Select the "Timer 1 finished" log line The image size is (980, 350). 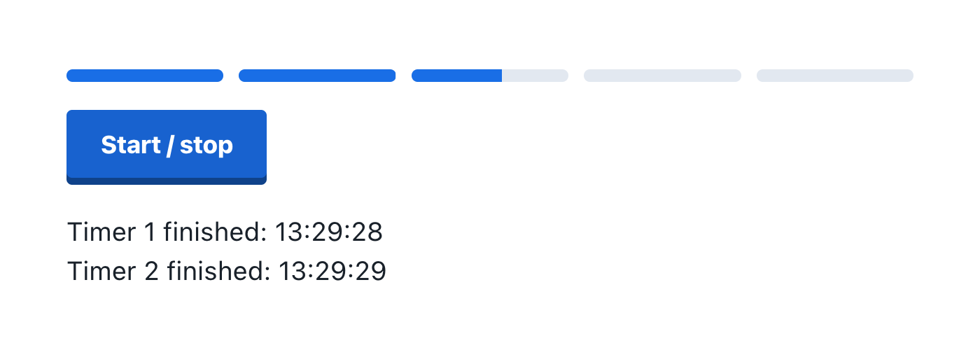pos(225,232)
